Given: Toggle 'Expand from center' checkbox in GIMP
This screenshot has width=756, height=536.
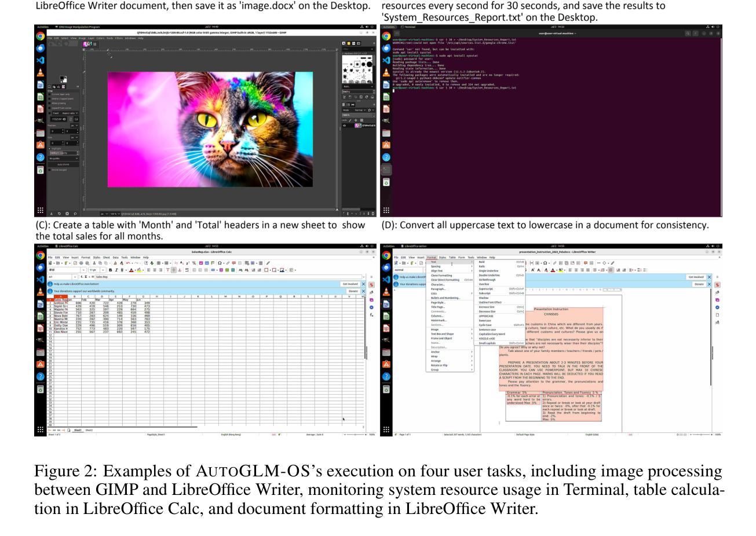Looking at the screenshot, I should coord(49,108).
